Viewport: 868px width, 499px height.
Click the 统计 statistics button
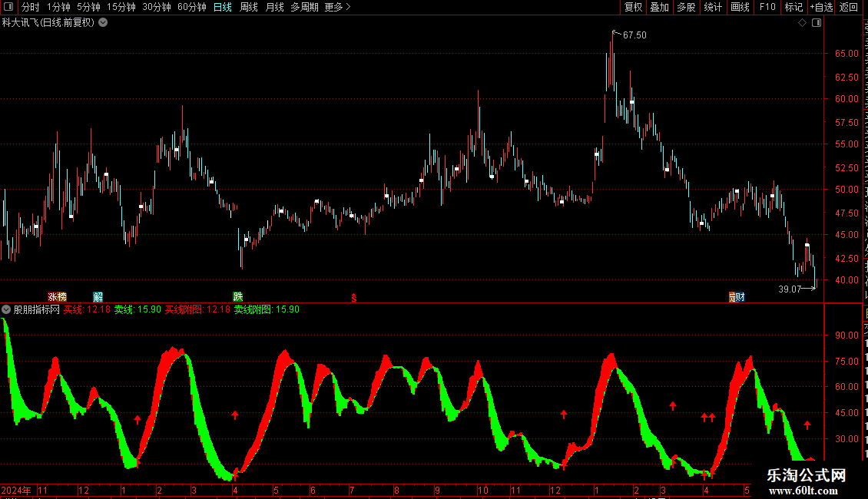(x=712, y=7)
